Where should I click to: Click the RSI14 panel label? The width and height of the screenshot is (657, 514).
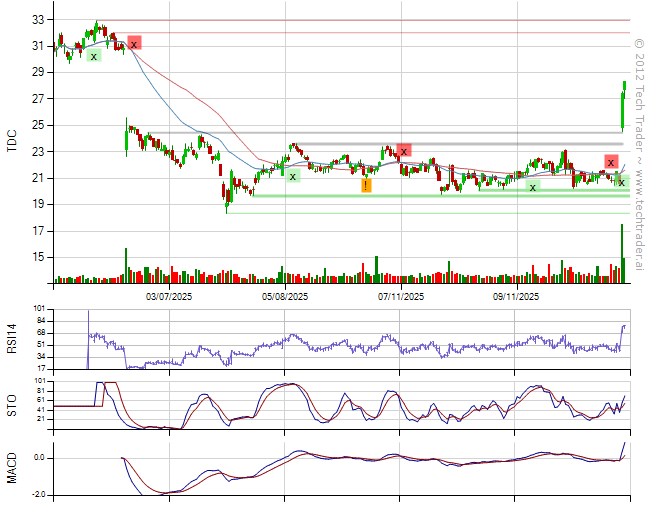(x=12, y=339)
